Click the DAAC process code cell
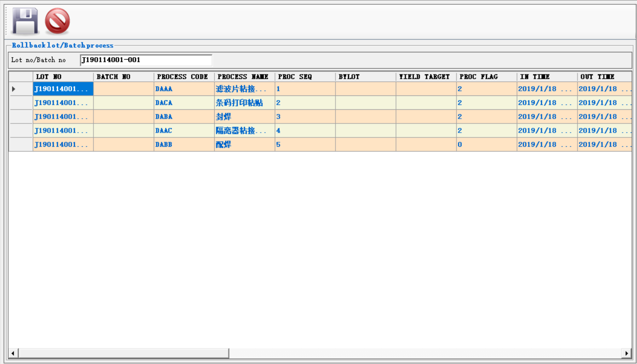Image resolution: width=637 pixels, height=364 pixels. pyautogui.click(x=184, y=131)
